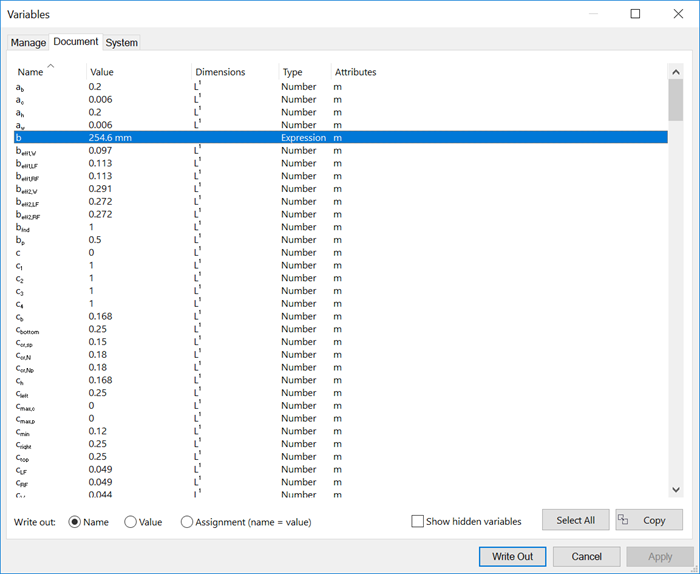The image size is (700, 574).
Task: Select the c_4 variable row
Action: pyautogui.click(x=341, y=304)
